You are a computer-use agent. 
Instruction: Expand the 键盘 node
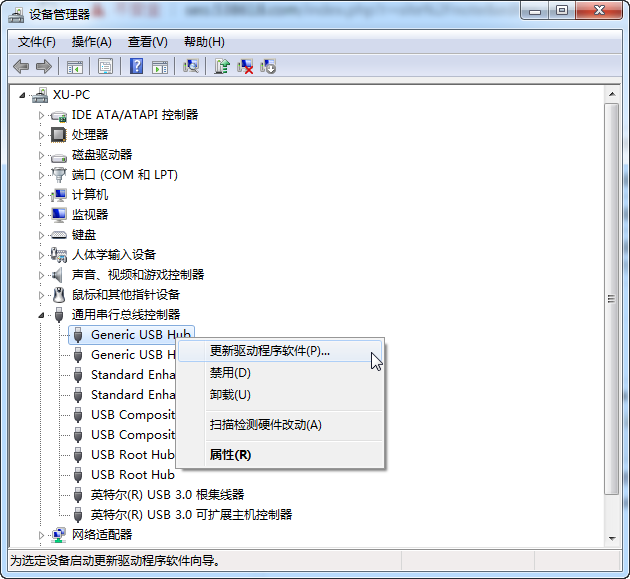[x=41, y=235]
